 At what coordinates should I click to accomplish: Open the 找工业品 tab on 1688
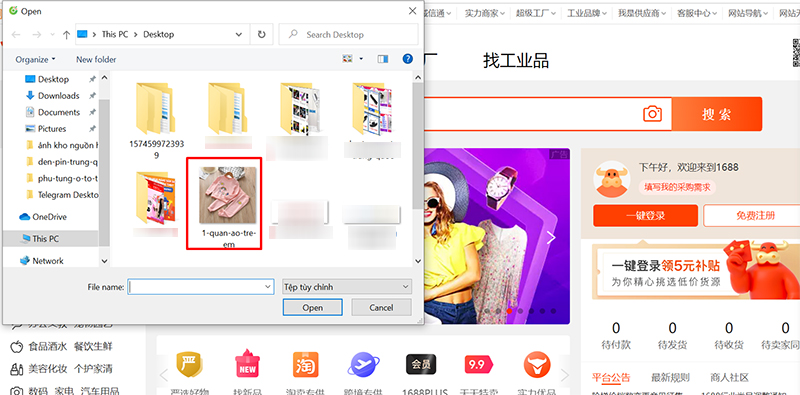(x=516, y=61)
